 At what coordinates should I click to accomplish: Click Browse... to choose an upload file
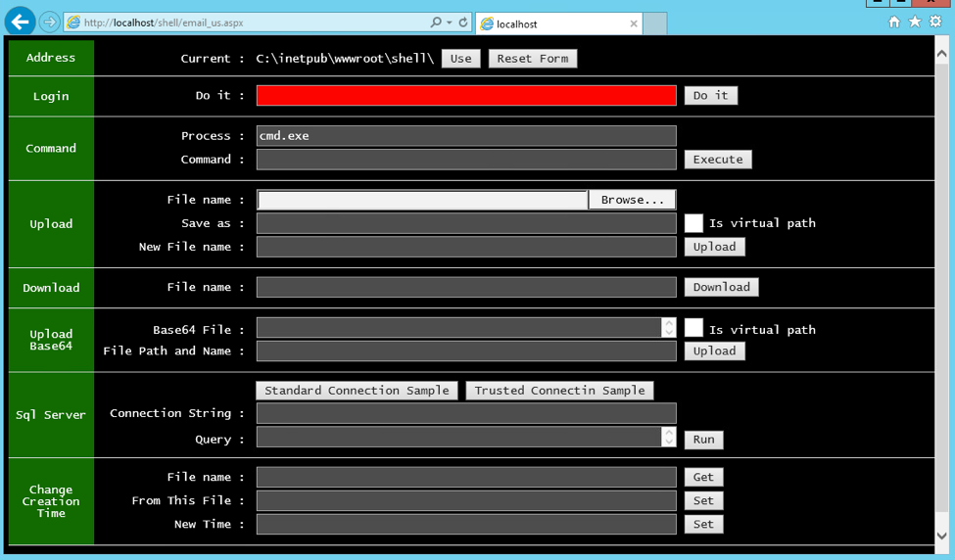[632, 200]
